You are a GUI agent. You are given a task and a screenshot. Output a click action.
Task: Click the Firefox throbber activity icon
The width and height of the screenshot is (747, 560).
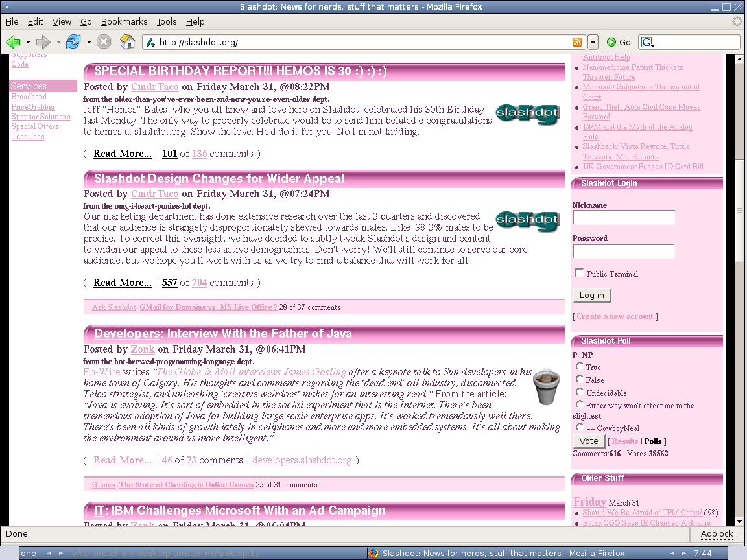(737, 21)
